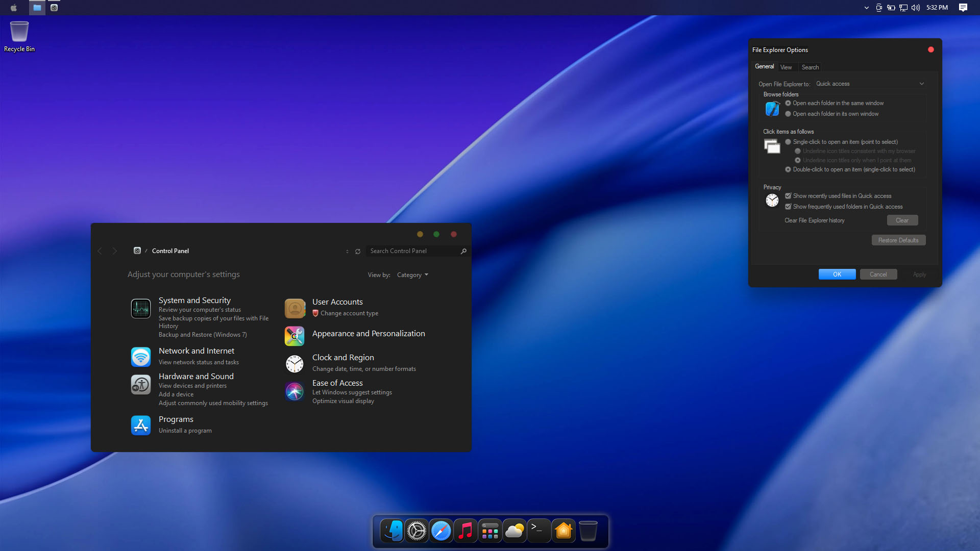Viewport: 980px width, 551px height.
Task: Click the Backup and Restore (Windows 7) link
Action: [203, 334]
